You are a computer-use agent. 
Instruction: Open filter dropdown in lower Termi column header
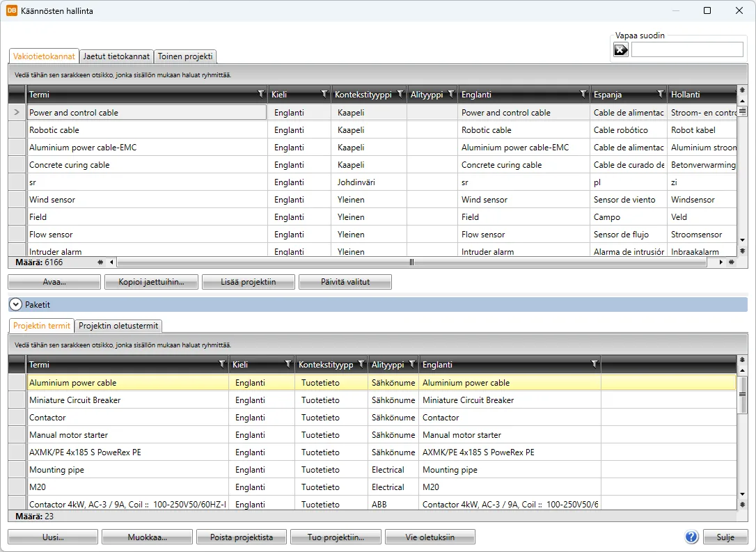[x=222, y=364]
